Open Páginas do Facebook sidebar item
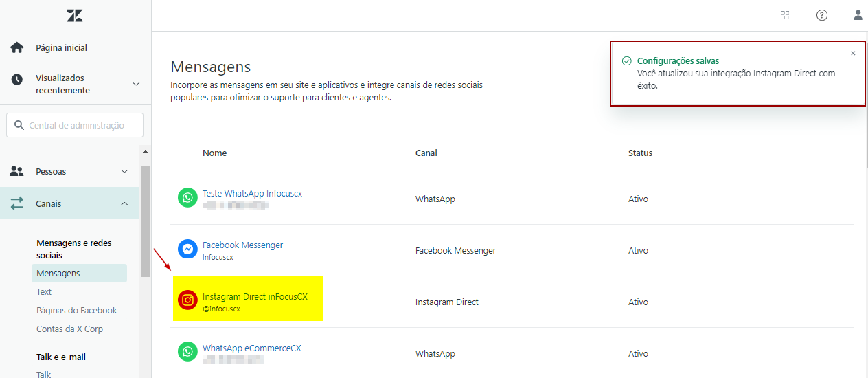 [x=77, y=310]
